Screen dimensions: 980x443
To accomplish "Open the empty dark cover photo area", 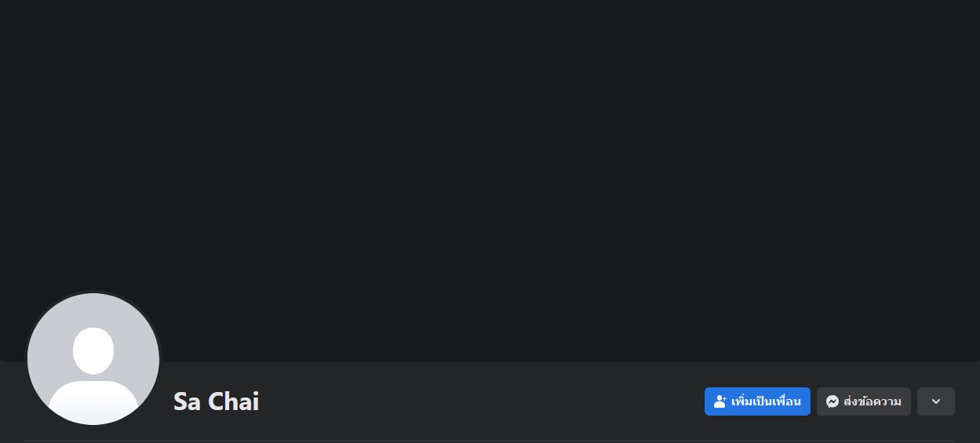I will 490,180.
